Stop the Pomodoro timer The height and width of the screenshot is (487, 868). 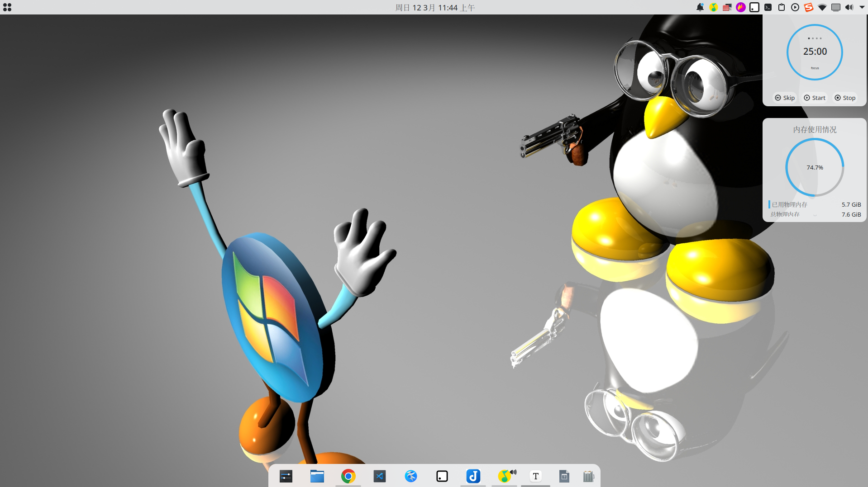point(845,98)
